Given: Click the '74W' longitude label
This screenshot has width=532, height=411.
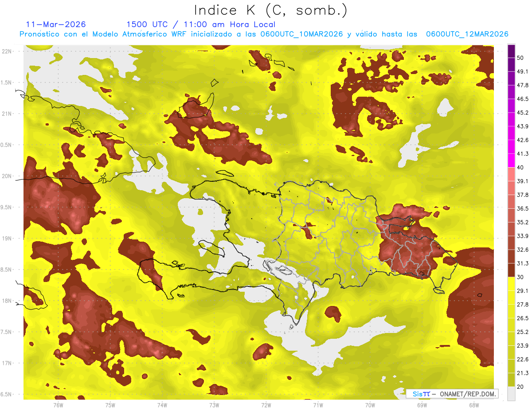Looking at the screenshot, I should pyautogui.click(x=162, y=405).
